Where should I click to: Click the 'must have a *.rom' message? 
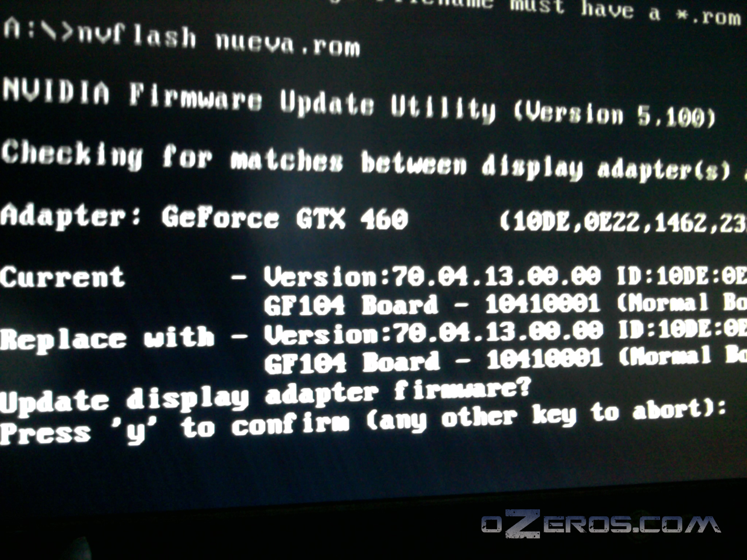point(624,12)
